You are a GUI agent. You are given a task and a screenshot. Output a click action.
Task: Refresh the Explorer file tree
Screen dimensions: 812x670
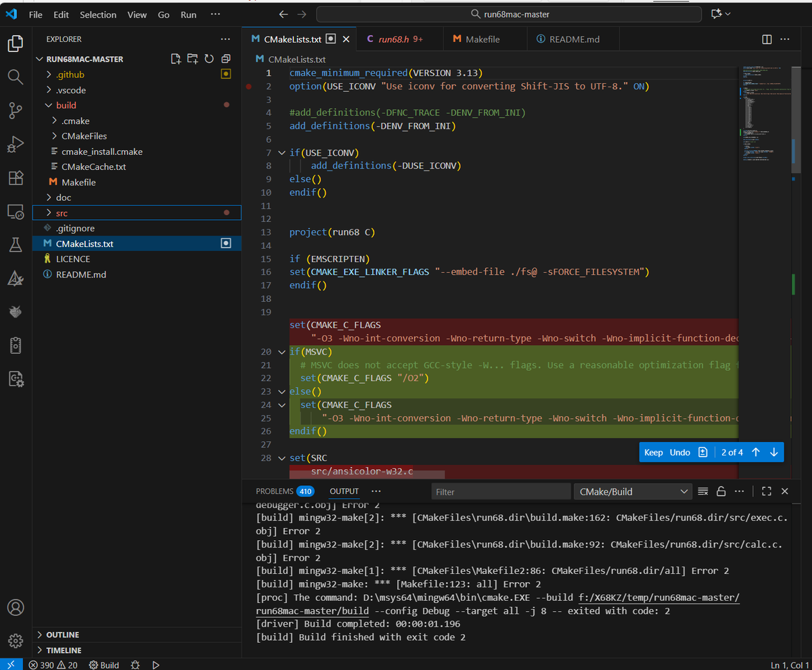click(x=209, y=59)
